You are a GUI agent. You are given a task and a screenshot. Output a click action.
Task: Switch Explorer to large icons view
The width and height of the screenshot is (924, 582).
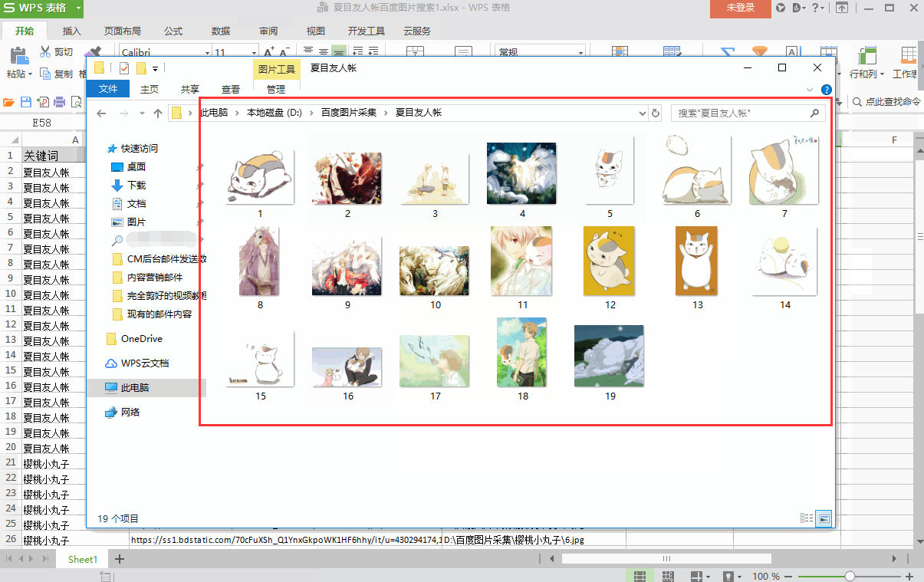pyautogui.click(x=824, y=518)
